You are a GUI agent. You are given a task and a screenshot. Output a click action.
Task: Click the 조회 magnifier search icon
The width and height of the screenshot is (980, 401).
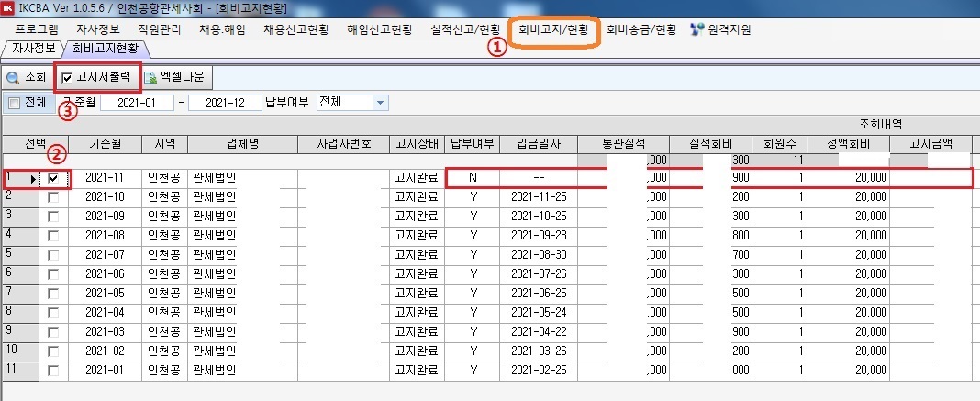point(13,78)
